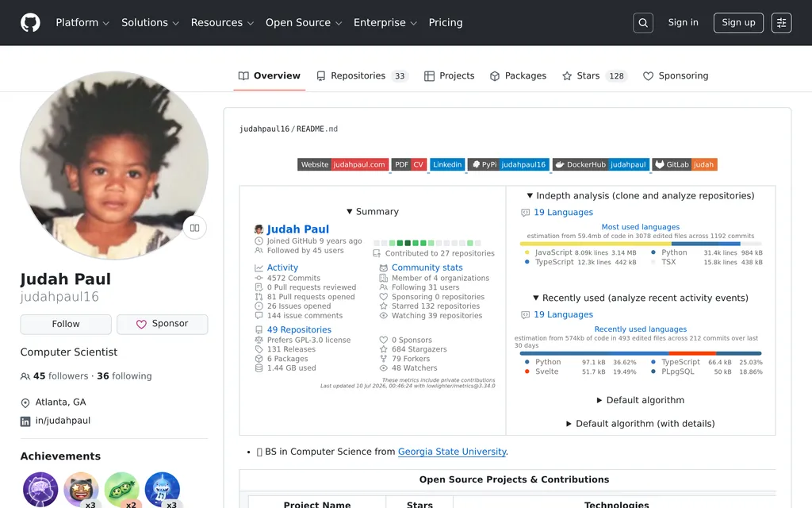Screen dimensions: 812x508
Task: Open the PDF CV badge
Action: tap(408, 164)
